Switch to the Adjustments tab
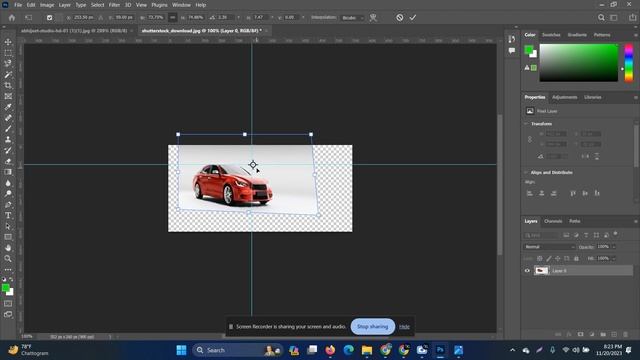 564,97
